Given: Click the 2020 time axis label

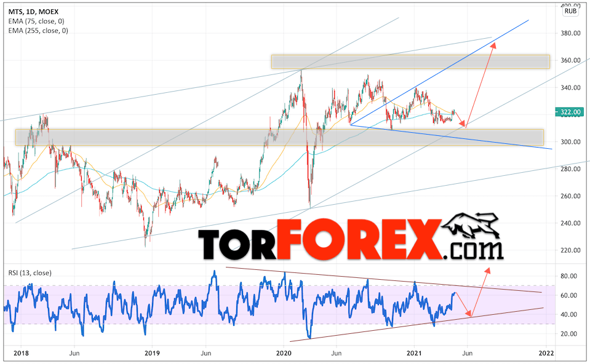Looking at the screenshot, I should point(284,353).
